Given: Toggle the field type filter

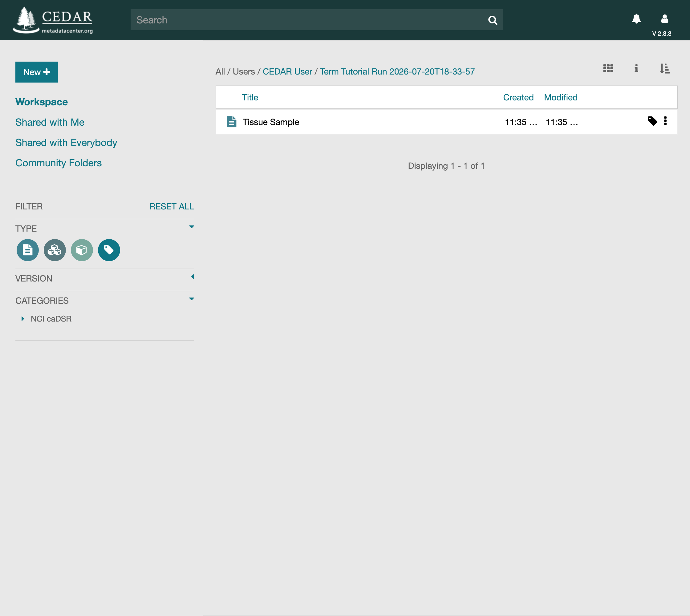Looking at the screenshot, I should 82,250.
